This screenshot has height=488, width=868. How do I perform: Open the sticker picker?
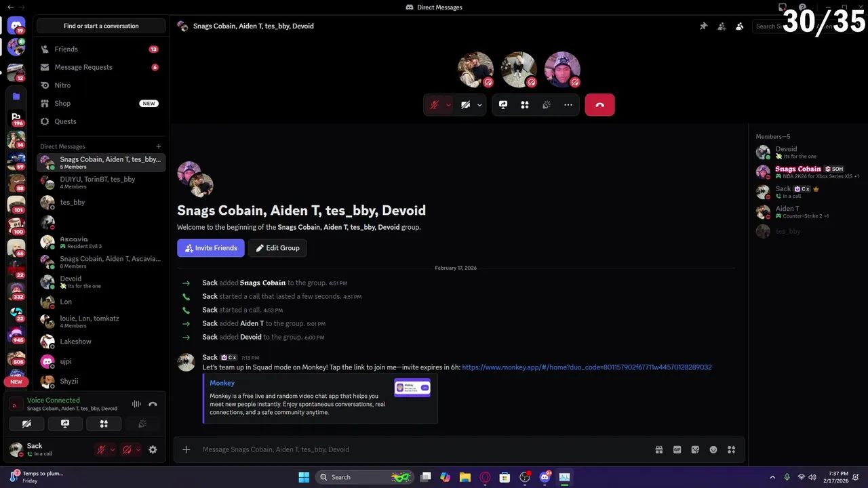(x=695, y=449)
